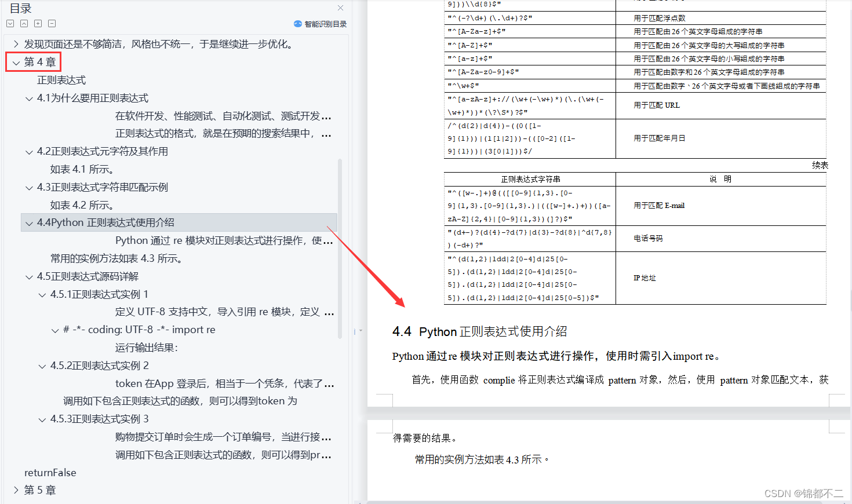Select the returnFalse entry in the TOC
Image resolution: width=852 pixels, height=504 pixels.
[x=50, y=472]
